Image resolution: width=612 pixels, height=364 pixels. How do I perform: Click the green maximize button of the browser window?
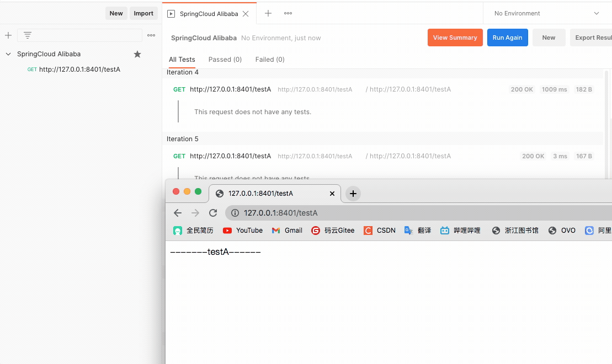coord(198,191)
